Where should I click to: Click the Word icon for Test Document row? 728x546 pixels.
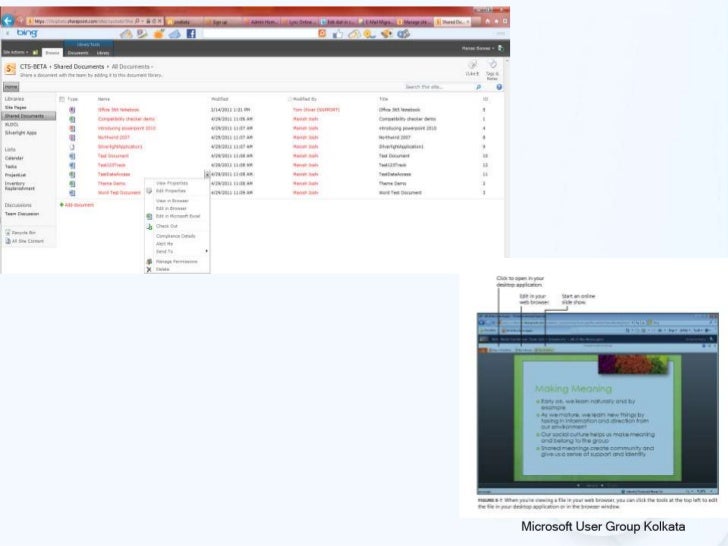[x=72, y=156]
